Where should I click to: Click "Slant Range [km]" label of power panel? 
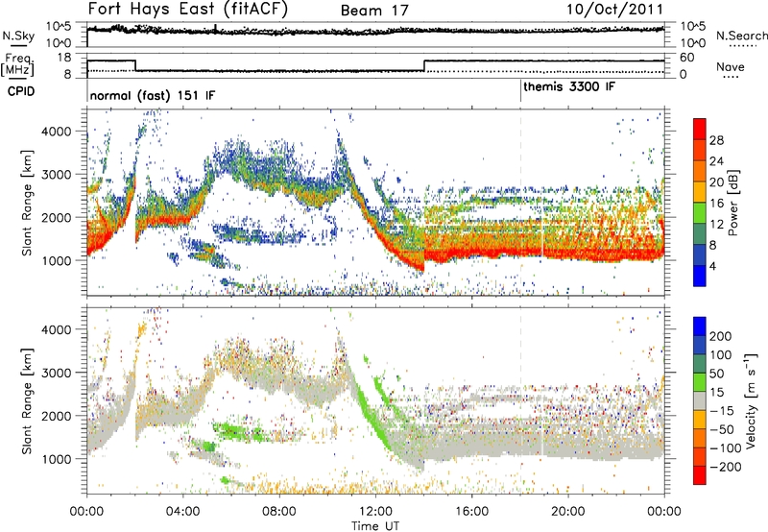(x=27, y=203)
